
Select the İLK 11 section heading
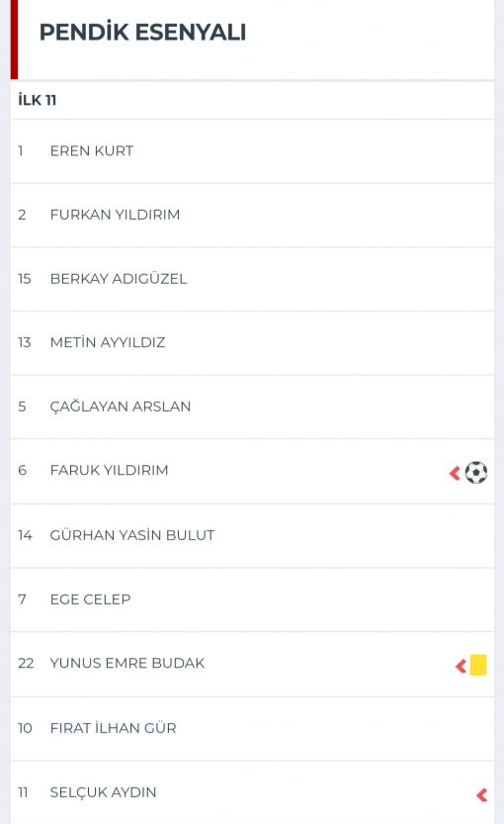pyautogui.click(x=37, y=100)
